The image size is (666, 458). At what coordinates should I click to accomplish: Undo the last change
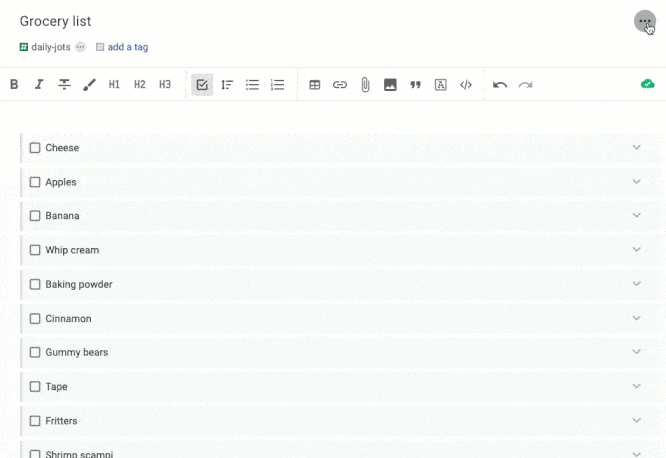500,85
